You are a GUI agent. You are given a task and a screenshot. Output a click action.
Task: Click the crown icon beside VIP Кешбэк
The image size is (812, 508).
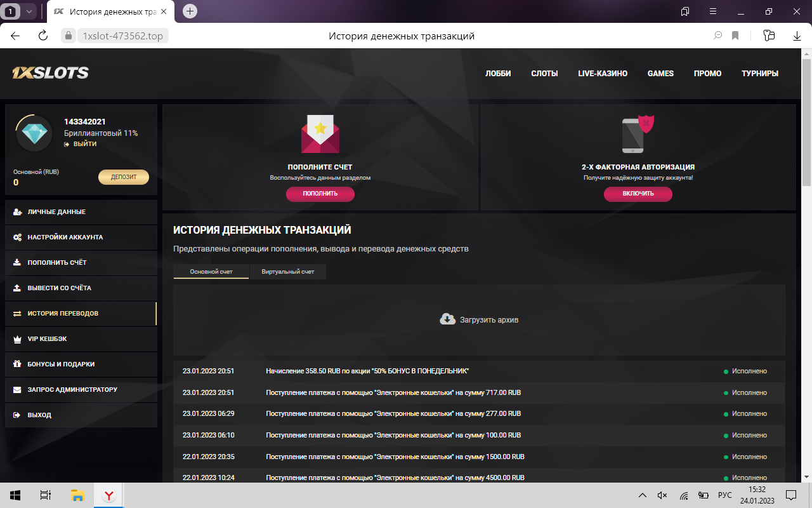pyautogui.click(x=17, y=339)
